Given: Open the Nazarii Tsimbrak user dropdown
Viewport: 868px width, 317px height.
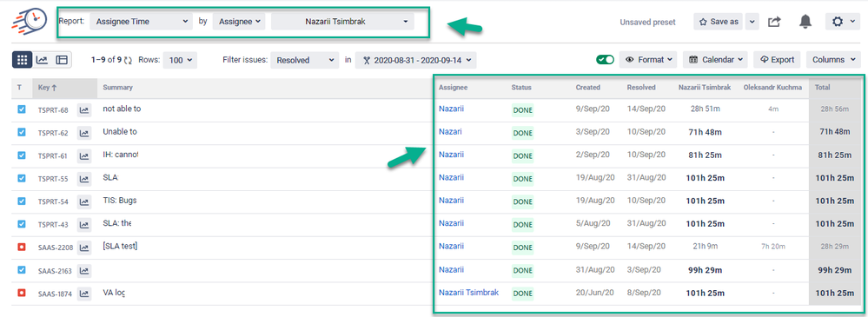Looking at the screenshot, I should (x=342, y=22).
